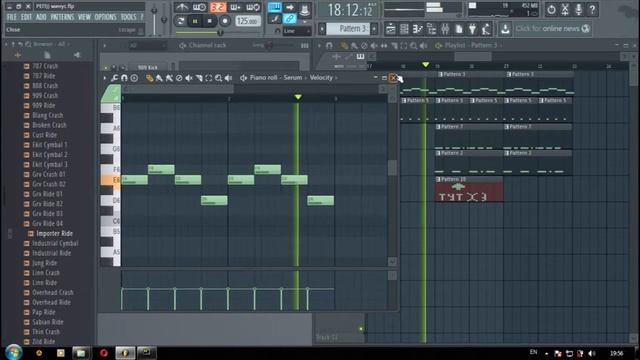Click the tempo tapper running-man icon
Viewport: 640px width, 360px height.
coord(486,29)
